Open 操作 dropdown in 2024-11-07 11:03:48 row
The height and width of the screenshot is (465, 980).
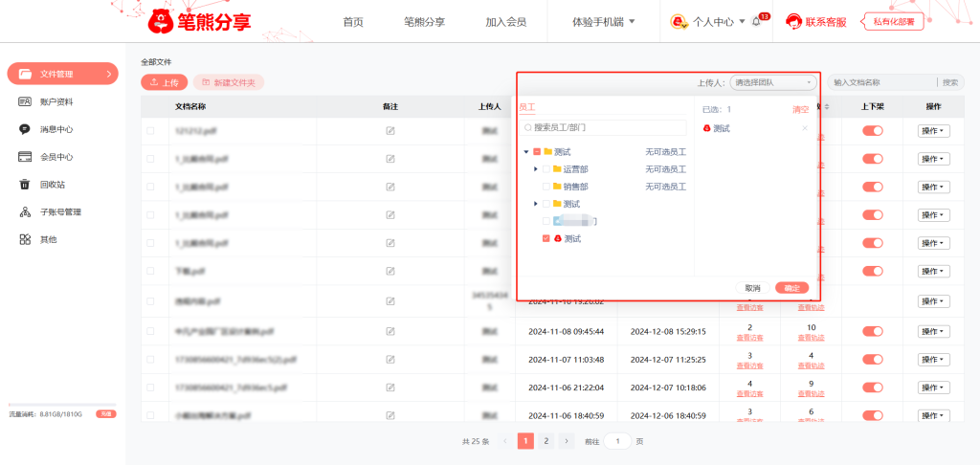934,360
